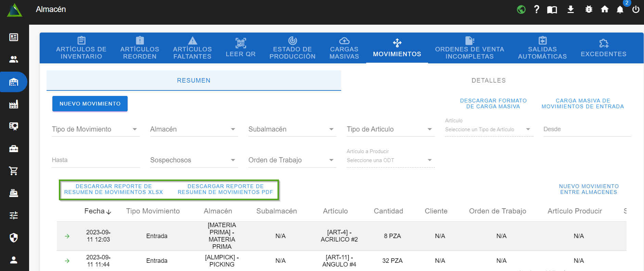Open the factory production sidebar icon
The image size is (644, 271).
pos(14,104)
